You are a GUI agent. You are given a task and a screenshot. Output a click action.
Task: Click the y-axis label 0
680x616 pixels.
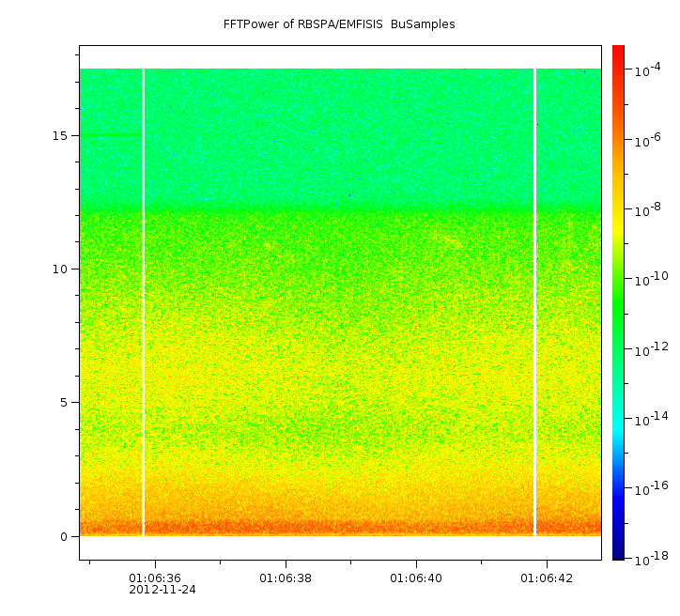point(64,537)
